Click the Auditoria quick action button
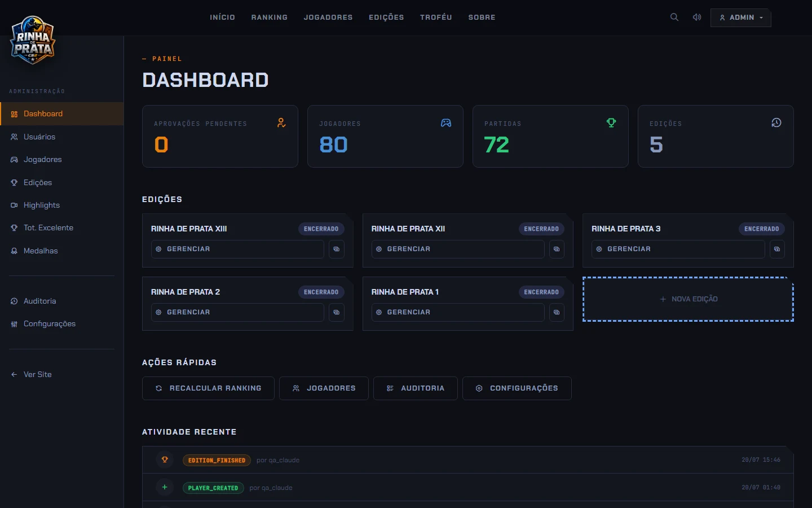 pyautogui.click(x=416, y=388)
